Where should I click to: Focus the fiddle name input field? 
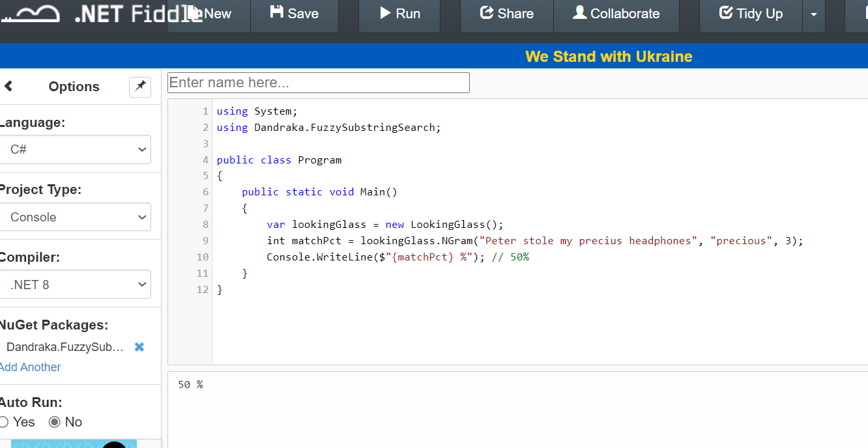(x=319, y=83)
